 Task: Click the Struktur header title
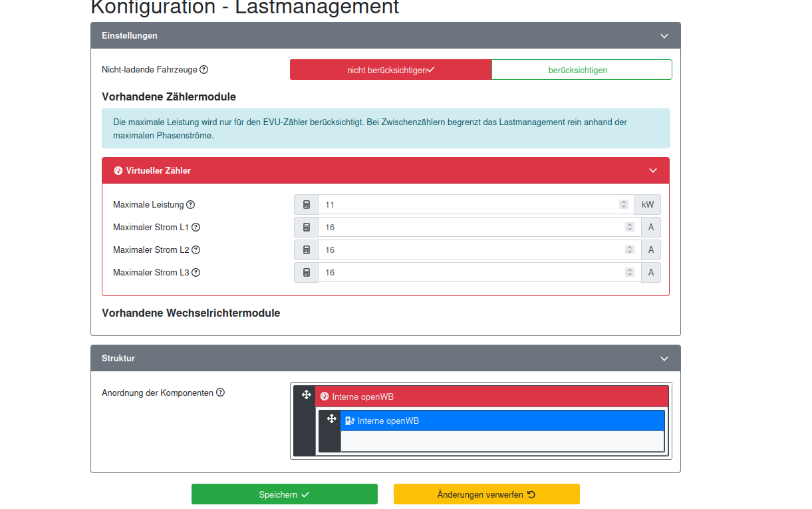pos(118,358)
